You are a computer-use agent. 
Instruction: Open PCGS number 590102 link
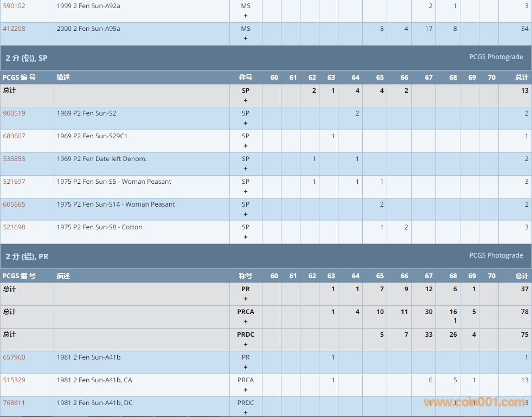(14, 6)
